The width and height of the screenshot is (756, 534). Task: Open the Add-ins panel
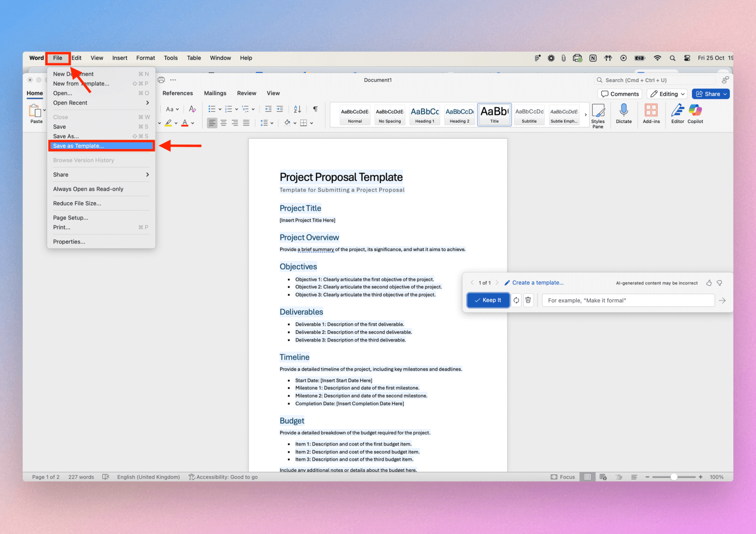[651, 115]
